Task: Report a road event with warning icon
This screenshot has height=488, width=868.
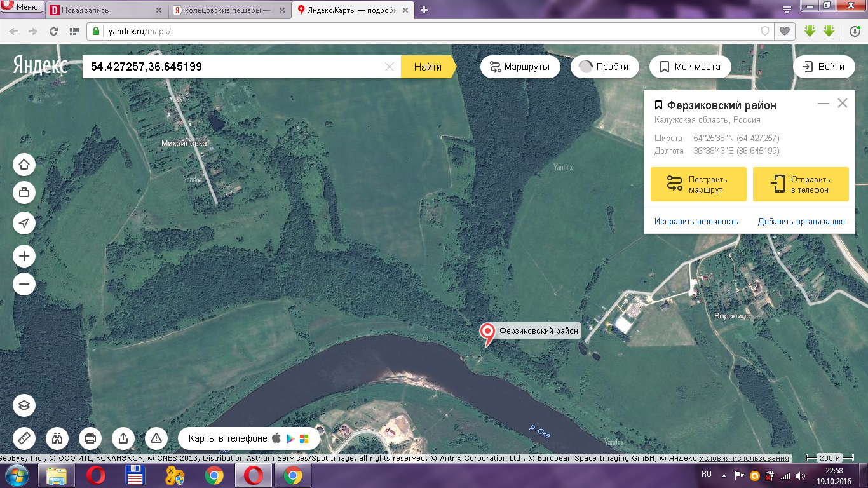Action: (x=156, y=438)
